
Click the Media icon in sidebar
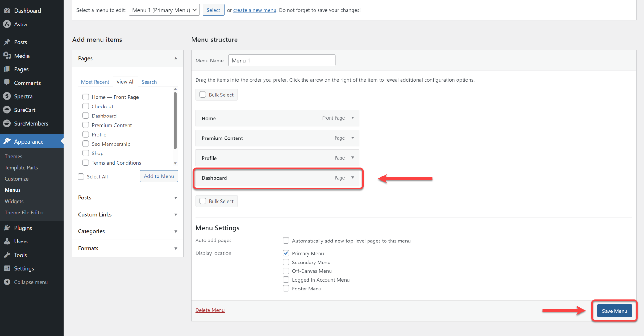pos(7,56)
